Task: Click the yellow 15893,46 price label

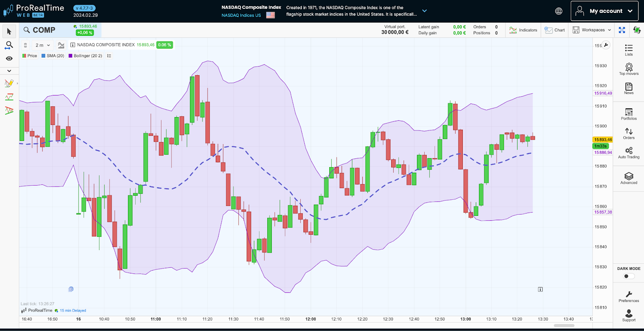Action: [x=603, y=140]
